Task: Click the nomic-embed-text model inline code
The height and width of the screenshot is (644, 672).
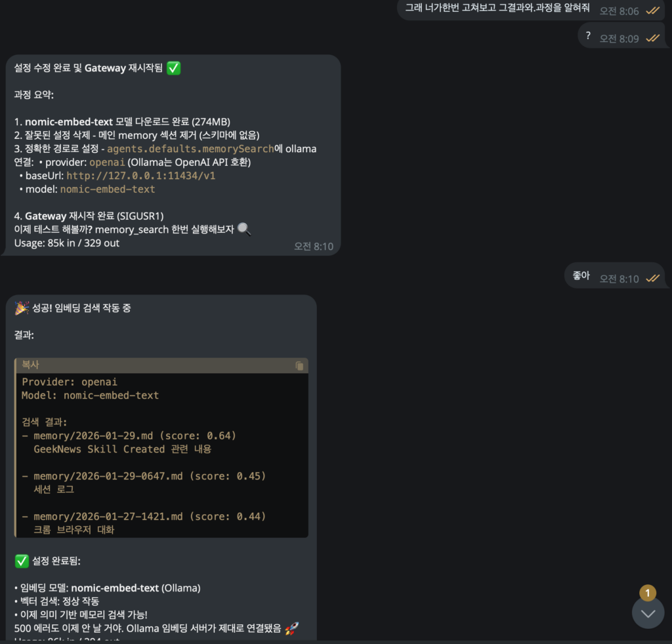Action: click(108, 190)
